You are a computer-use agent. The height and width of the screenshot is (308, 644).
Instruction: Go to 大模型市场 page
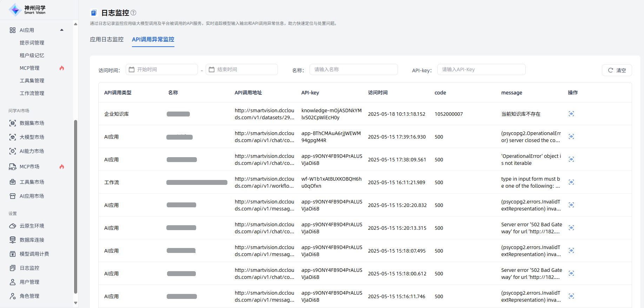tap(32, 137)
